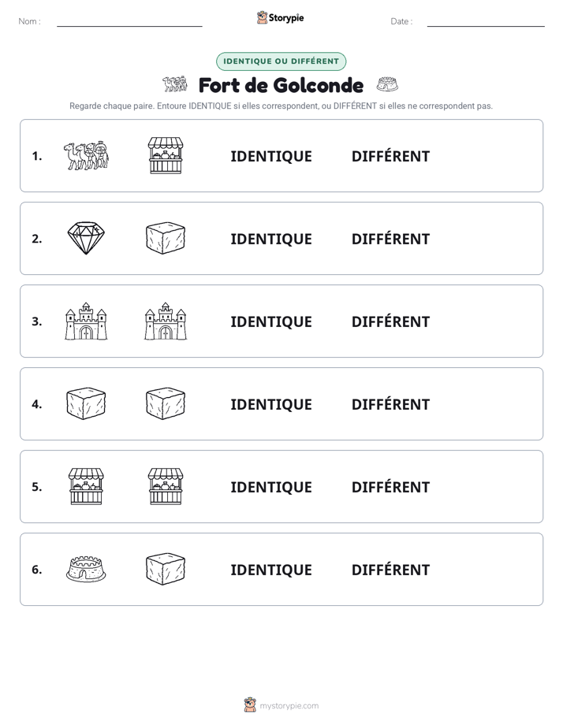Click the right castle icon in row 3

(x=166, y=321)
